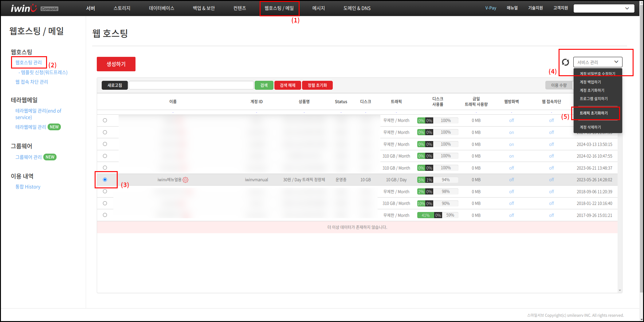Image resolution: width=644 pixels, height=322 pixels.
Task: Select the iwinvmanual row radio button
Action: point(105,180)
